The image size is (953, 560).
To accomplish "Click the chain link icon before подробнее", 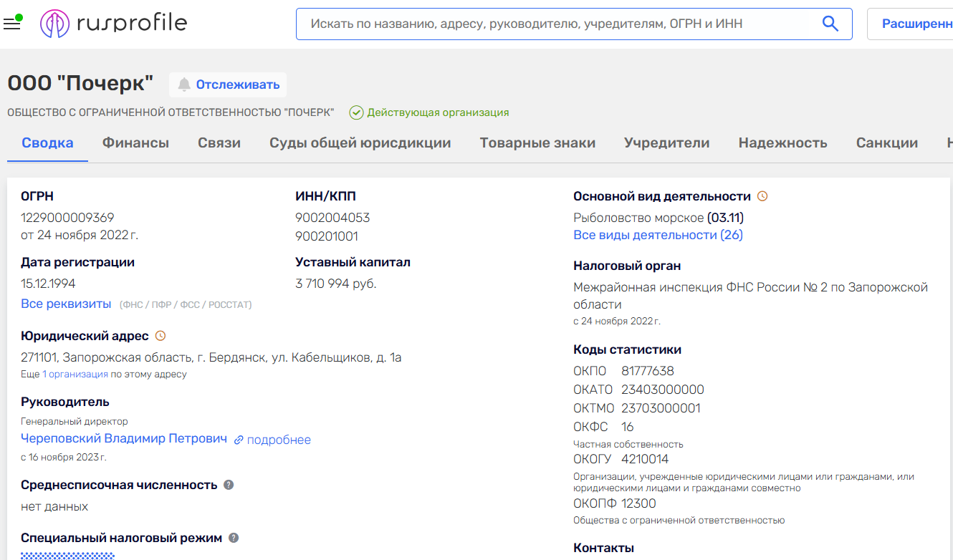I will [239, 440].
